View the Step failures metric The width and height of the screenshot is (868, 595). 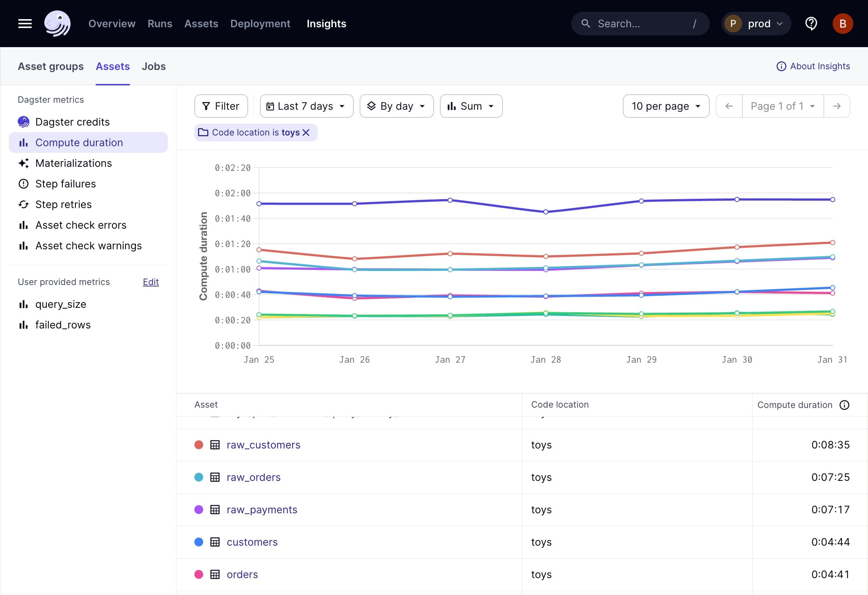tap(66, 183)
